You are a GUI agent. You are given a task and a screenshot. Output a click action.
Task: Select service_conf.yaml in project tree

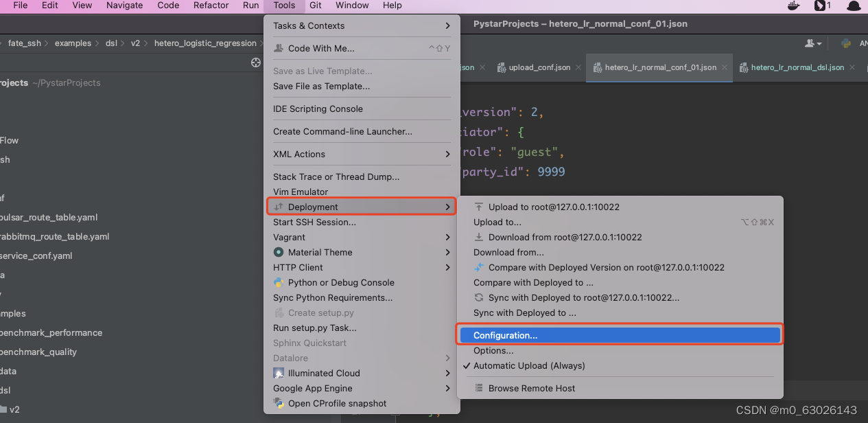coord(36,255)
